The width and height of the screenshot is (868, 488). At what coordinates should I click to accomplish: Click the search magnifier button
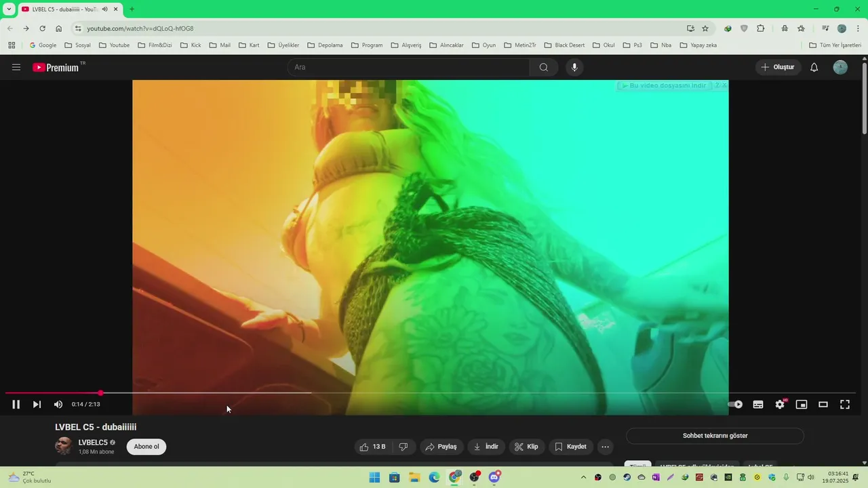click(x=544, y=67)
